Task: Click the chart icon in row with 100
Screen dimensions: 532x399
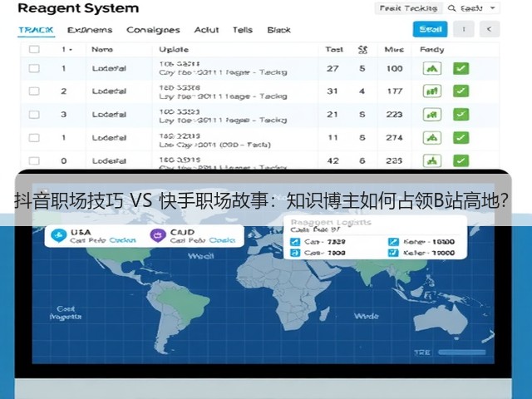Action: (x=432, y=68)
